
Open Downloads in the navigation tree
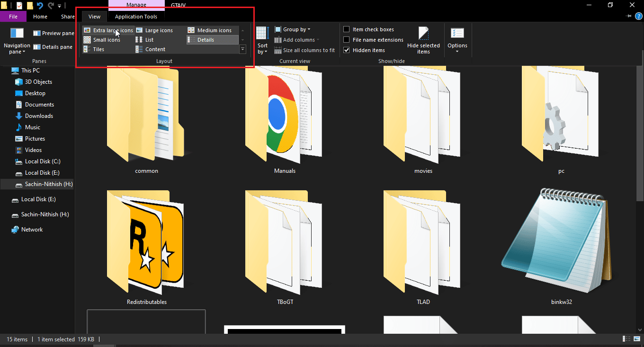pos(39,116)
